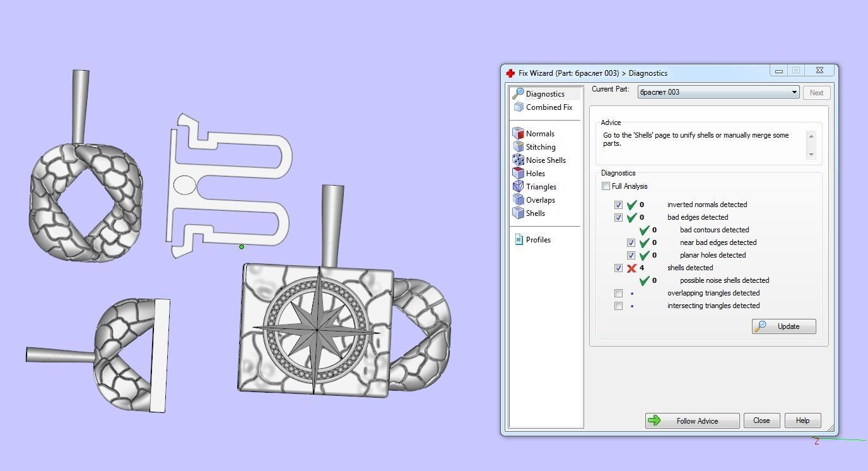Screen dimensions: 868x471
Task: Enable the Full Analysis checkbox
Action: point(606,186)
